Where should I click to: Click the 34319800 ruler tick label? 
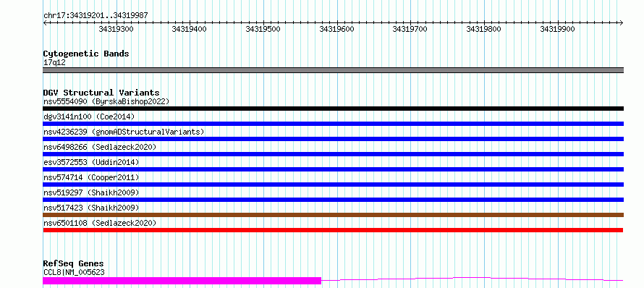click(483, 29)
